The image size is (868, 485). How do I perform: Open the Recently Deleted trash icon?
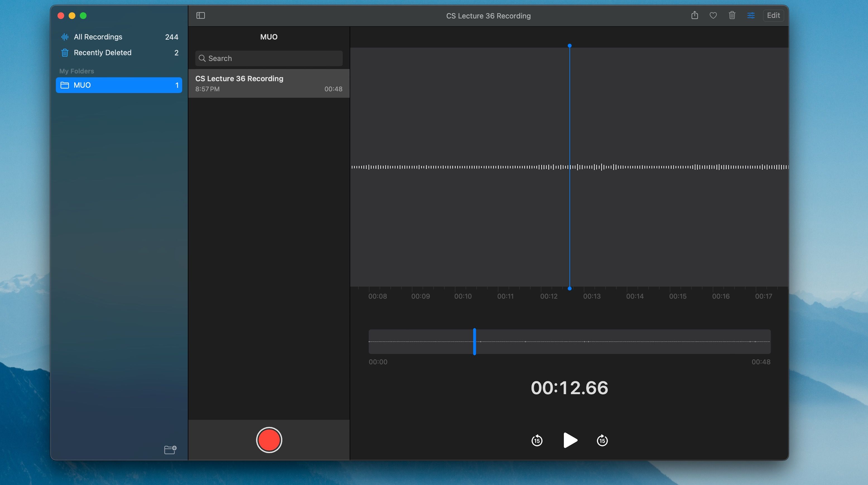pos(65,53)
